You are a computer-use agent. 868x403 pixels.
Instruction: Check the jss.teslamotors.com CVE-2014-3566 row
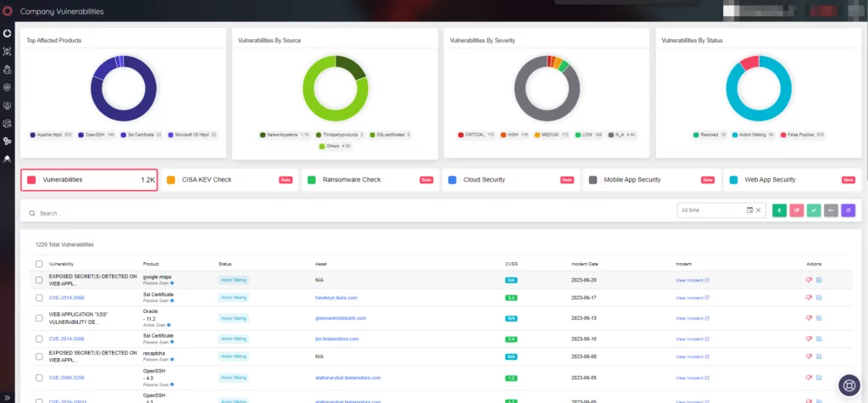[39, 339]
